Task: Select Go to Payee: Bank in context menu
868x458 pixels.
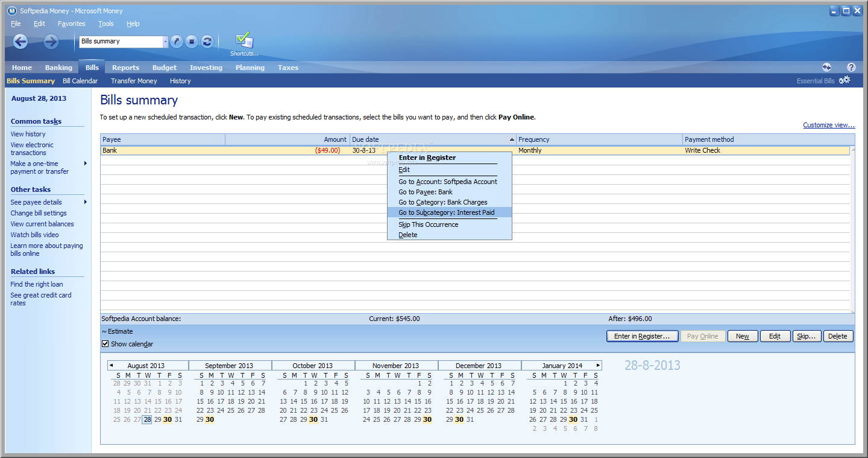Action: tap(424, 191)
